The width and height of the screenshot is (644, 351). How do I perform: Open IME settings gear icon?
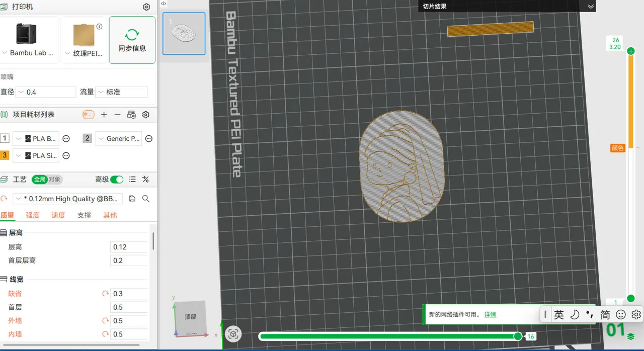(636, 315)
